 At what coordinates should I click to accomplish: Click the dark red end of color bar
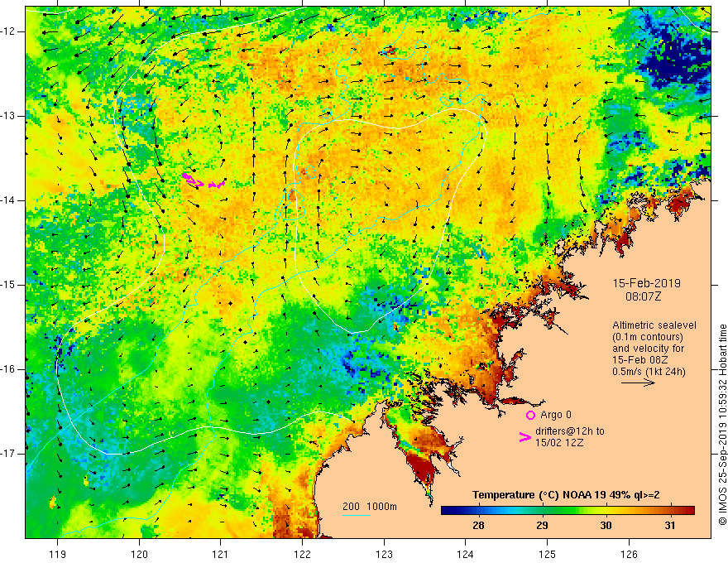pos(689,511)
